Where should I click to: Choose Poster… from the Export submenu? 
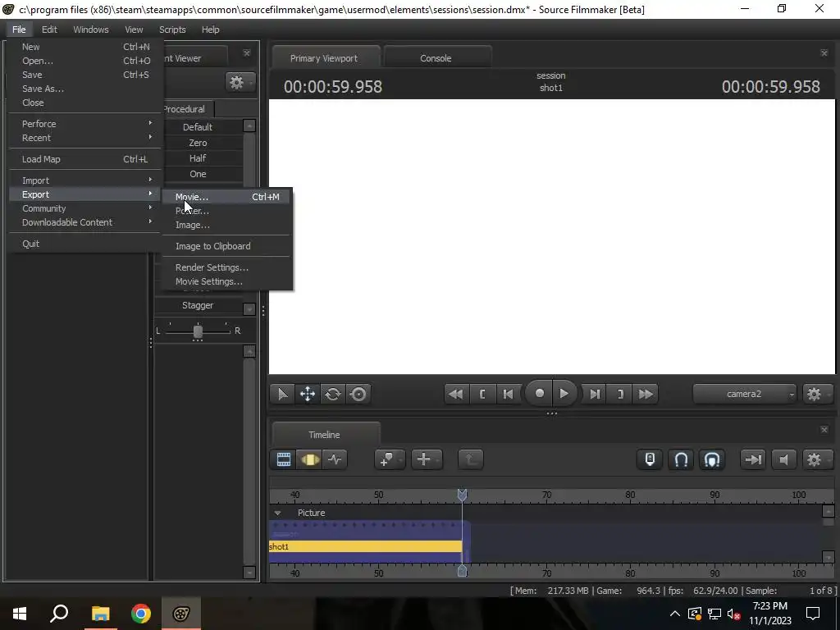pos(227,211)
